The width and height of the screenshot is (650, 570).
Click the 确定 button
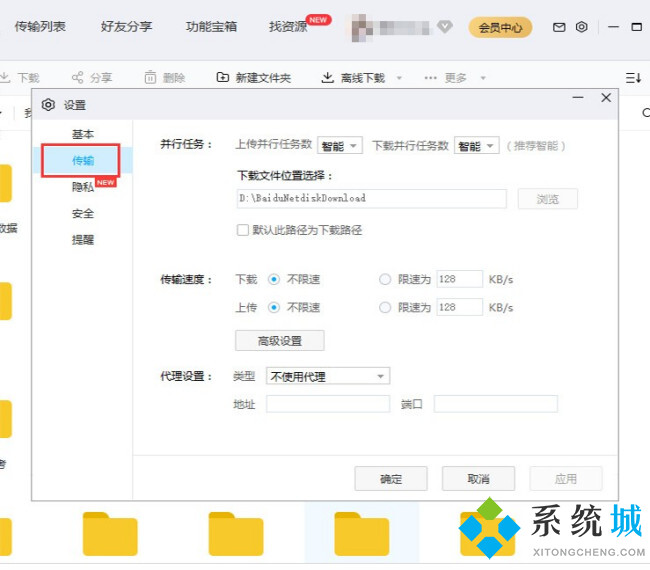point(391,479)
